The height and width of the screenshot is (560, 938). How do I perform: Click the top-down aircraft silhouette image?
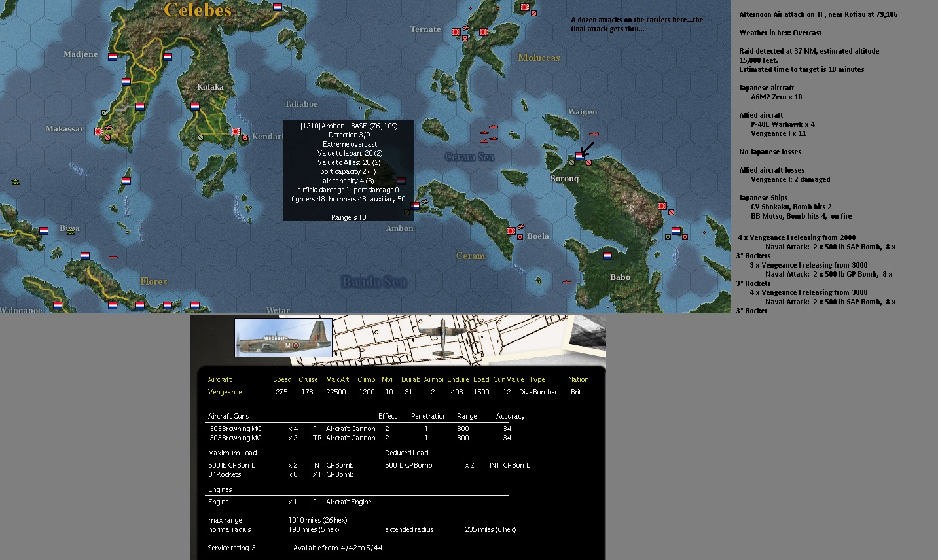point(443,337)
